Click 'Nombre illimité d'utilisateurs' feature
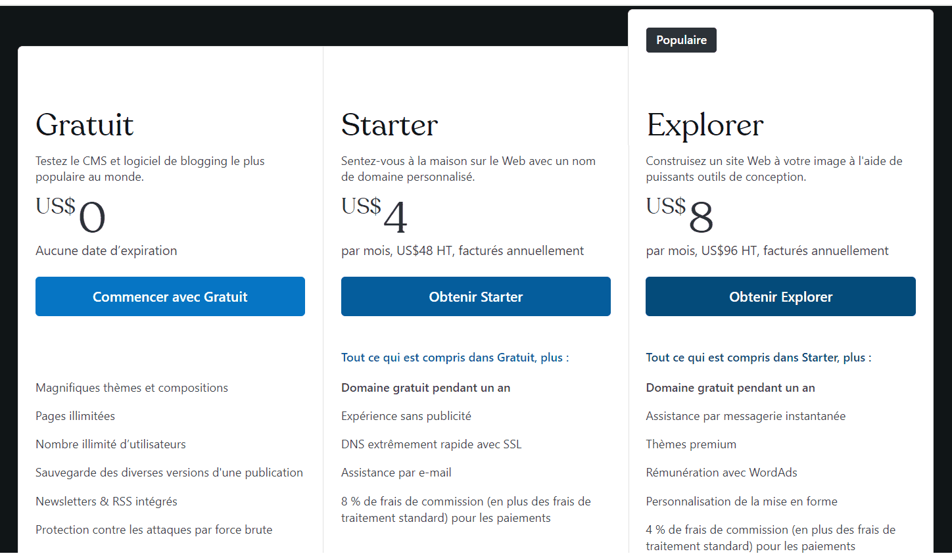This screenshot has width=952, height=560. 110,444
